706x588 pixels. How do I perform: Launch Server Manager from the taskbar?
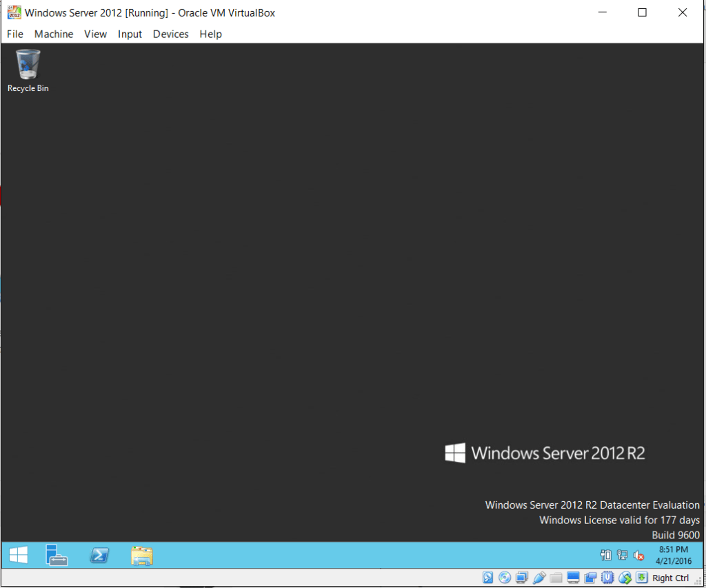pyautogui.click(x=57, y=555)
